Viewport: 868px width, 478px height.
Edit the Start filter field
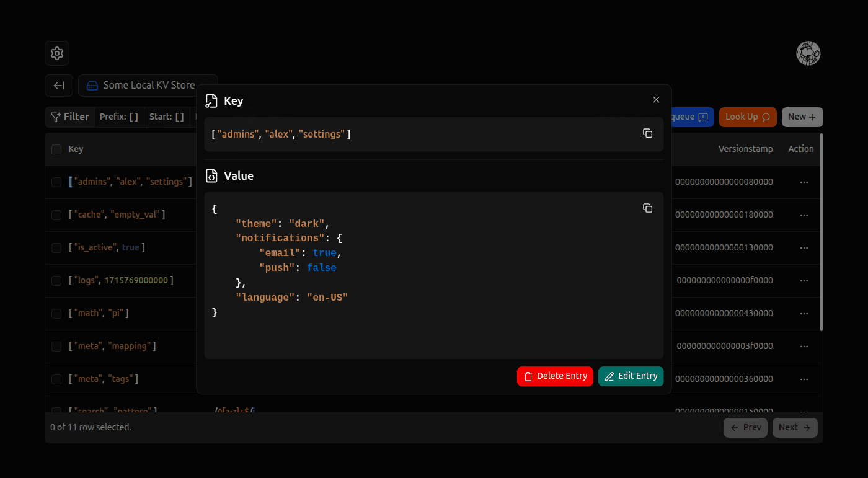(166, 116)
